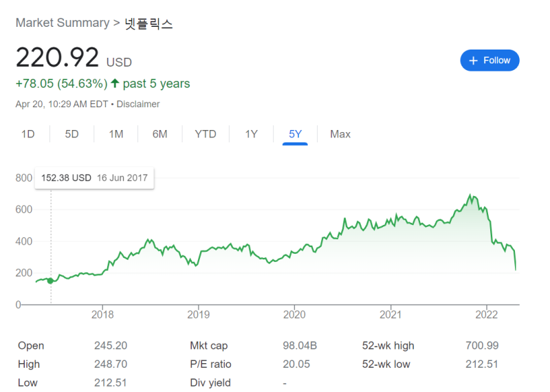Image resolution: width=550 pixels, height=392 pixels.
Task: Click the 600 y-axis label
Action: tap(24, 210)
